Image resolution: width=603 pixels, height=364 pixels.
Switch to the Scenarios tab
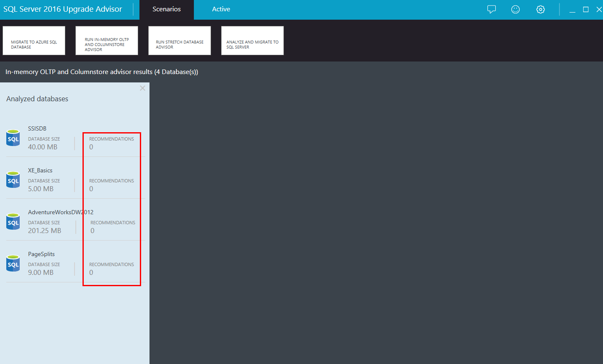tap(167, 9)
